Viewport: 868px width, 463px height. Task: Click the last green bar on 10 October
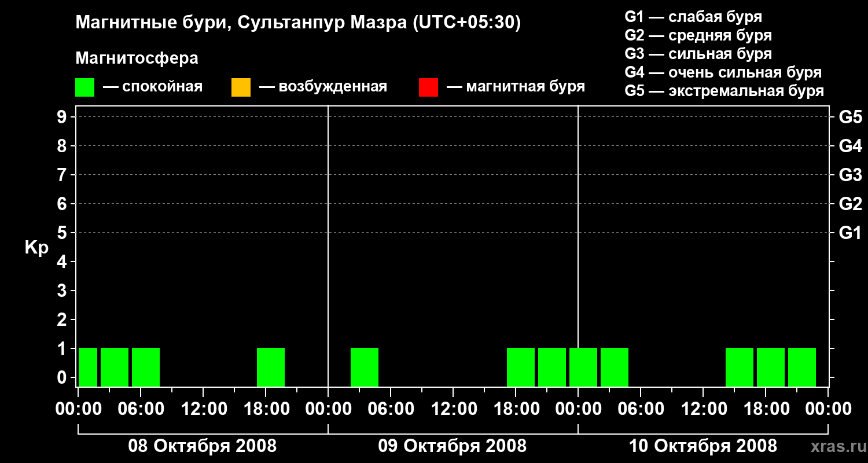(801, 367)
